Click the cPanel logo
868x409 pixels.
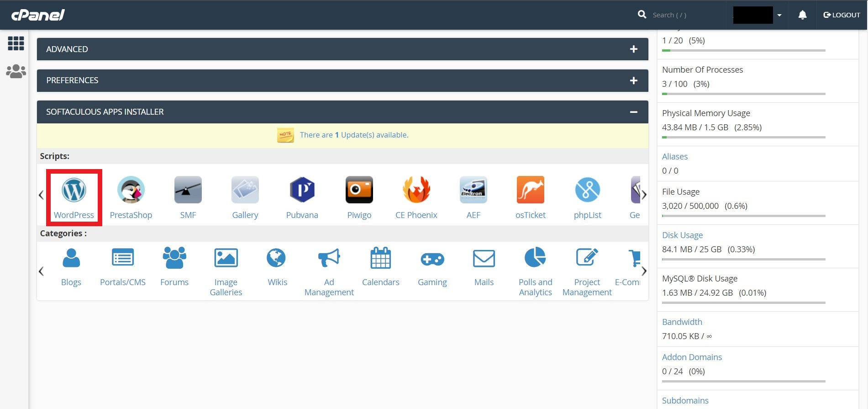click(x=38, y=15)
